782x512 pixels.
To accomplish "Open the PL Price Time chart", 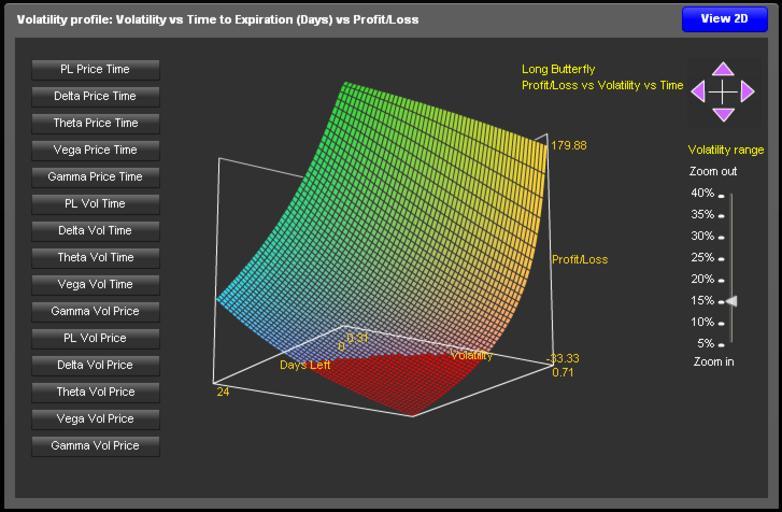I will pos(95,69).
